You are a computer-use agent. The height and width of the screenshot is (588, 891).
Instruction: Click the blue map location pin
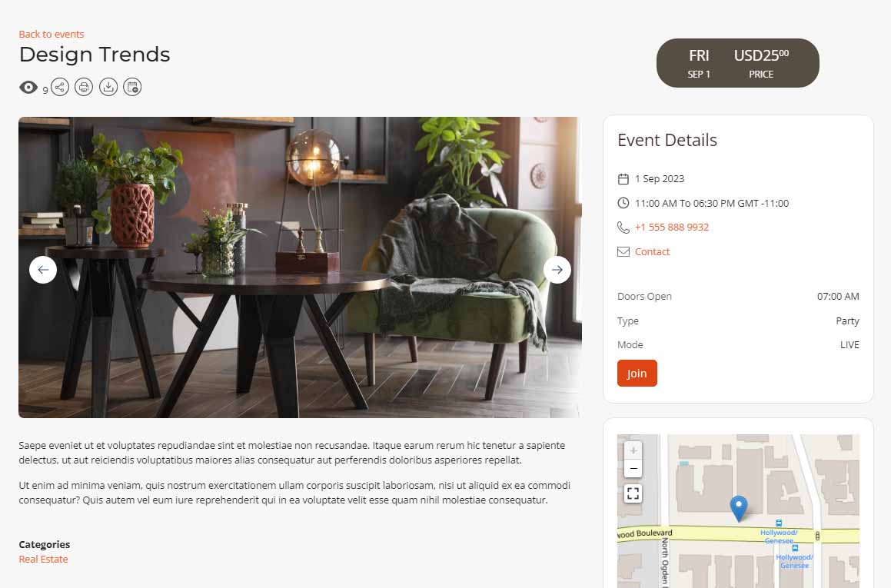738,509
